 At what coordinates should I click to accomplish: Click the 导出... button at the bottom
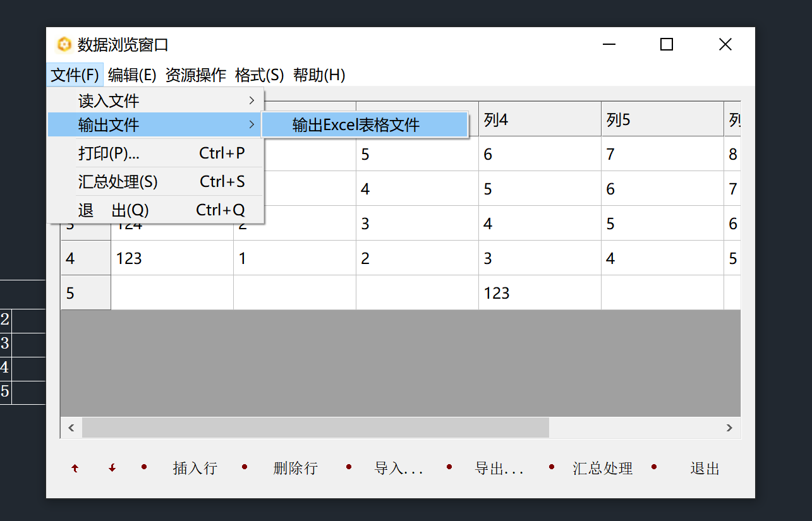tap(499, 469)
